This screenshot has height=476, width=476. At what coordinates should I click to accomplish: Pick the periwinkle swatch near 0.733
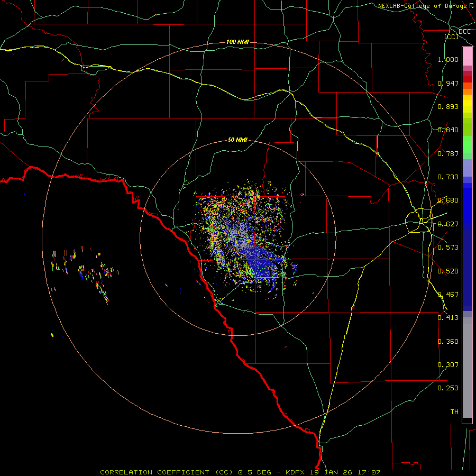pyautogui.click(x=467, y=168)
